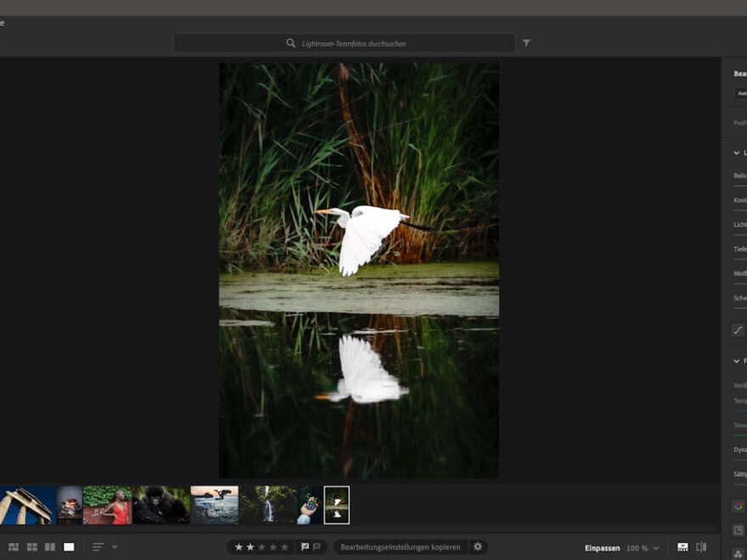Select the black gorilla thumbnail

point(161,505)
